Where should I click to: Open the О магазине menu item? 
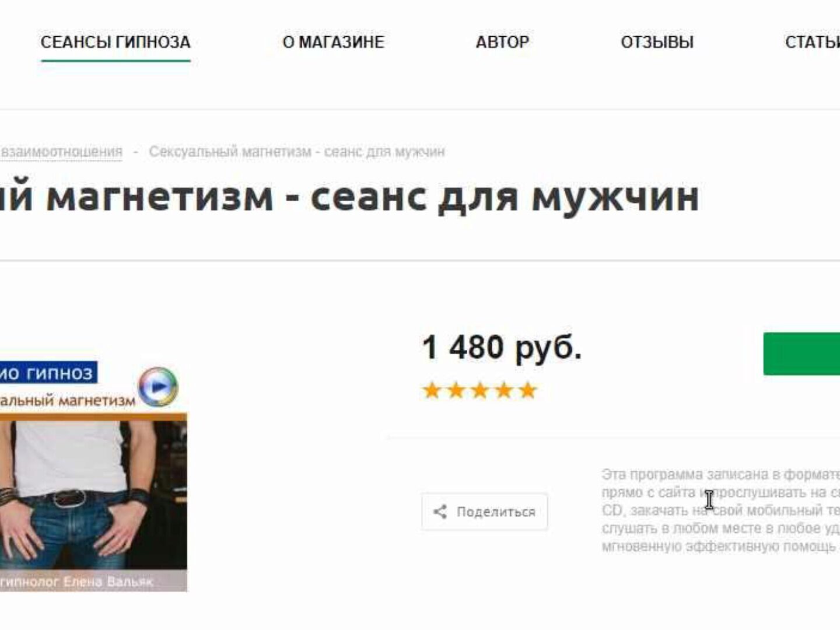333,42
